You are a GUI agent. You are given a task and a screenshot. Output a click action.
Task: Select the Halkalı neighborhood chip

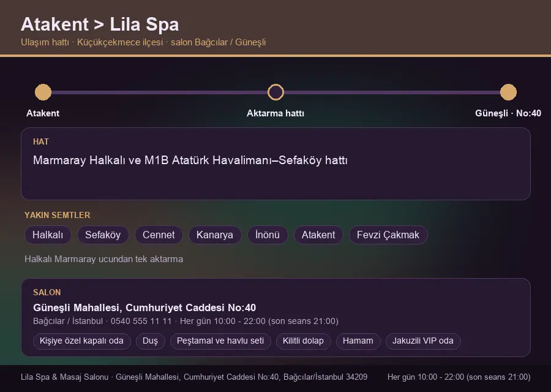pos(48,235)
